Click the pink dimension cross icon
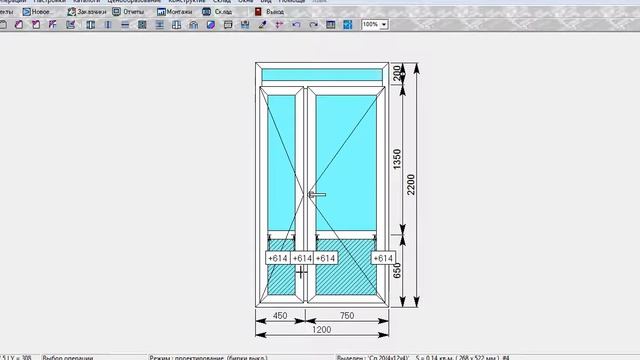Image resolution: width=640 pixels, height=360 pixels. 279,25
